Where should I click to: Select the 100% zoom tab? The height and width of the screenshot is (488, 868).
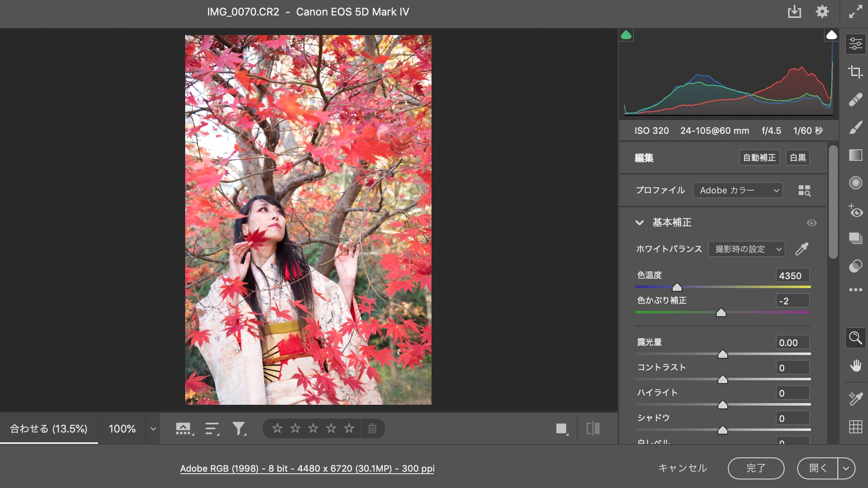(x=122, y=429)
